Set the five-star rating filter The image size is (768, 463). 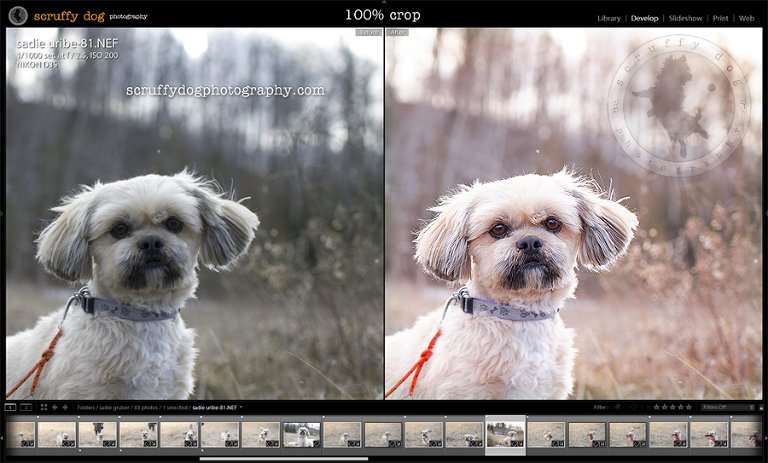tap(688, 407)
